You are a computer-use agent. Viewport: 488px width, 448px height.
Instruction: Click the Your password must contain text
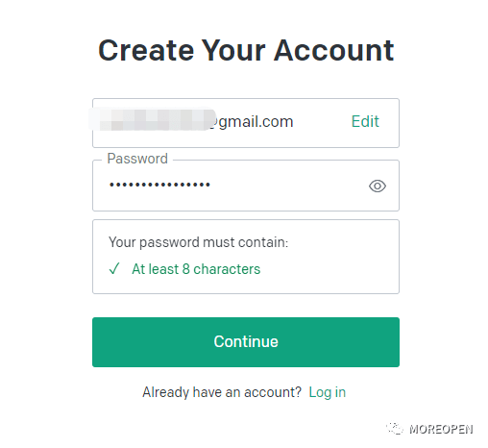(x=198, y=242)
